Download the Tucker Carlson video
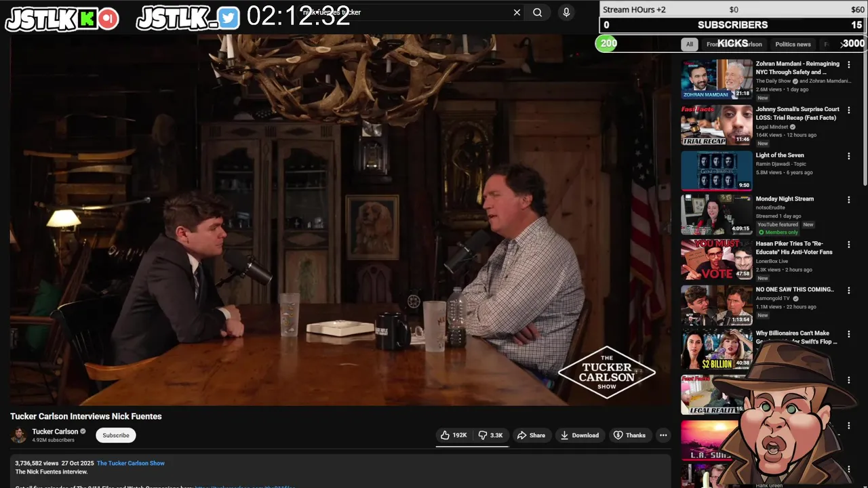 (x=579, y=435)
